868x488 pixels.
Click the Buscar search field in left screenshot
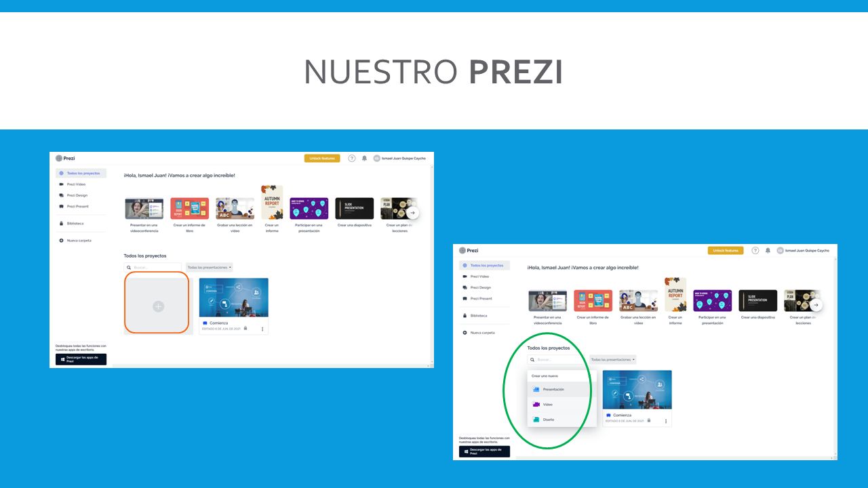[153, 267]
